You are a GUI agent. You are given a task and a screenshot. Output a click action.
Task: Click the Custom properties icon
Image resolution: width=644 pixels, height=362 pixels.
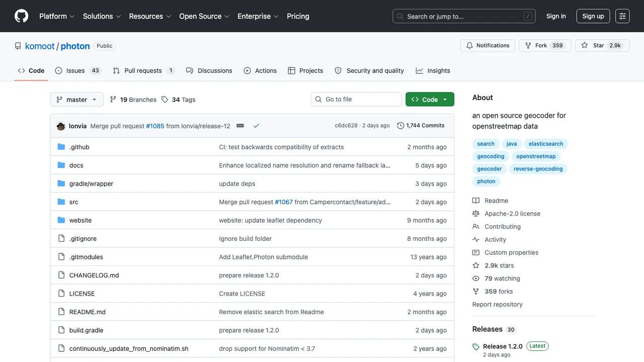(476, 253)
